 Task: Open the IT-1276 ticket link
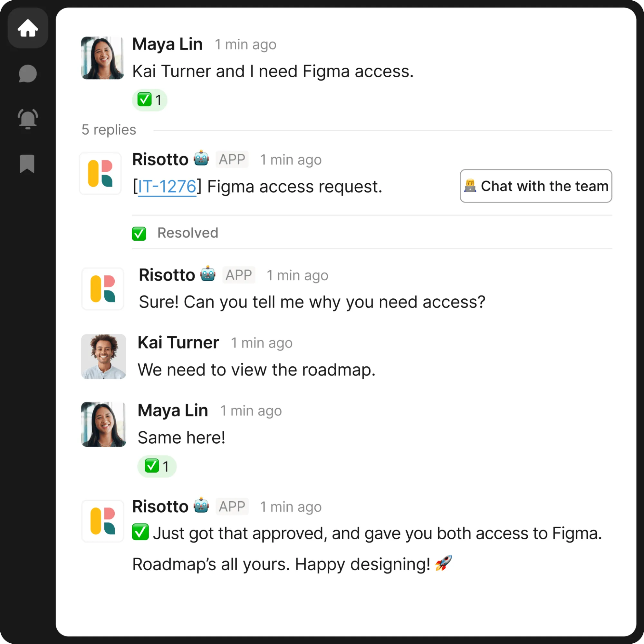point(167,186)
